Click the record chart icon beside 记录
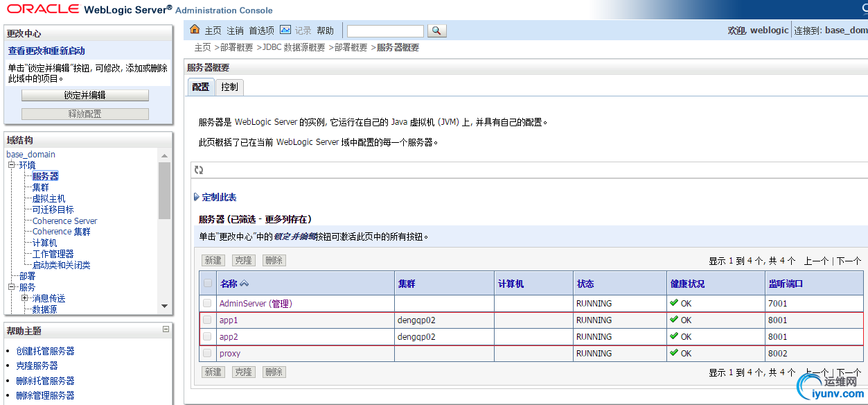The image size is (868, 405). click(285, 30)
